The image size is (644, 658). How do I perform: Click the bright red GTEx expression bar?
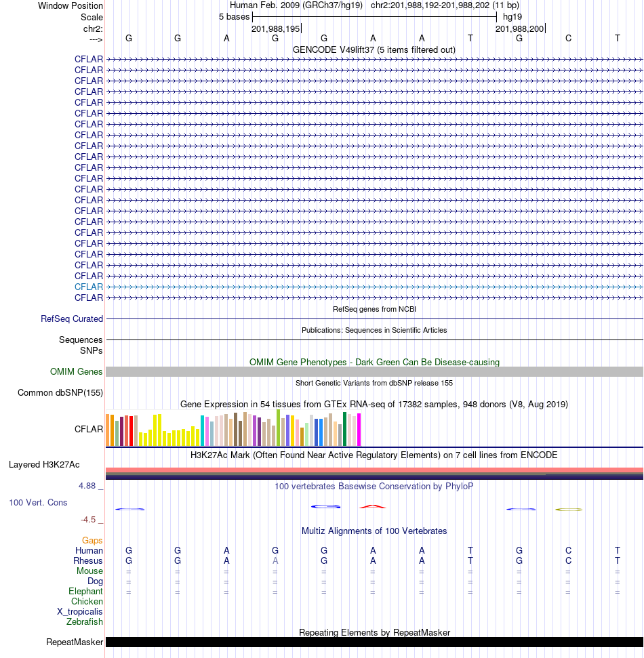coord(131,430)
